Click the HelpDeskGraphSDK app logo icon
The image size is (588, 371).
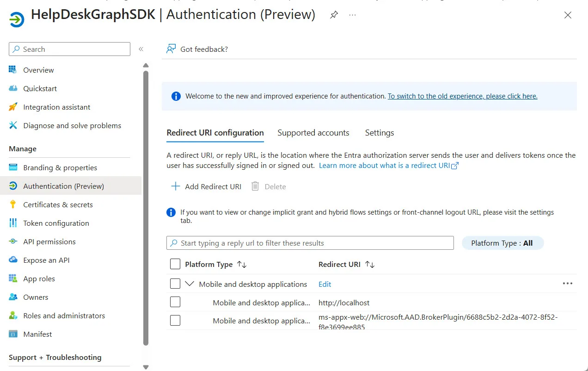tap(17, 19)
